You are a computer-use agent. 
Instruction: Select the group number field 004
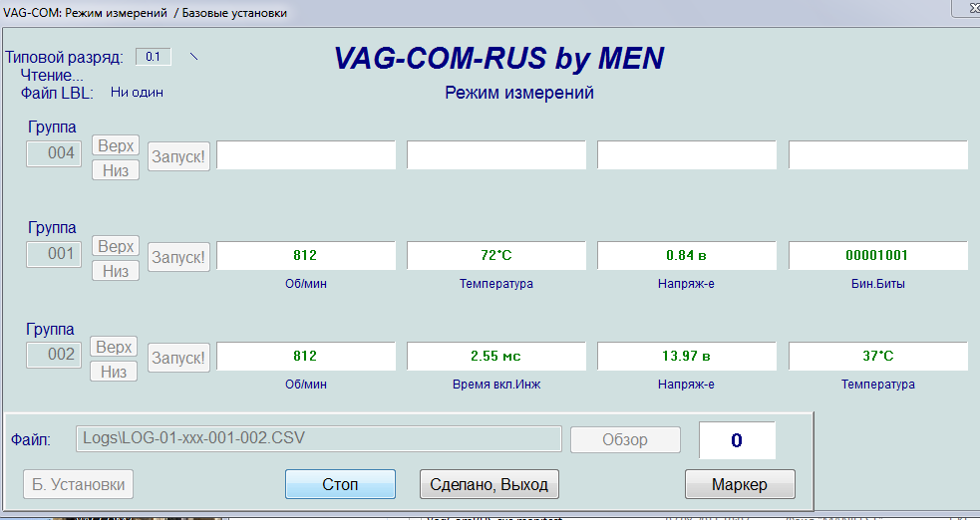(x=54, y=153)
